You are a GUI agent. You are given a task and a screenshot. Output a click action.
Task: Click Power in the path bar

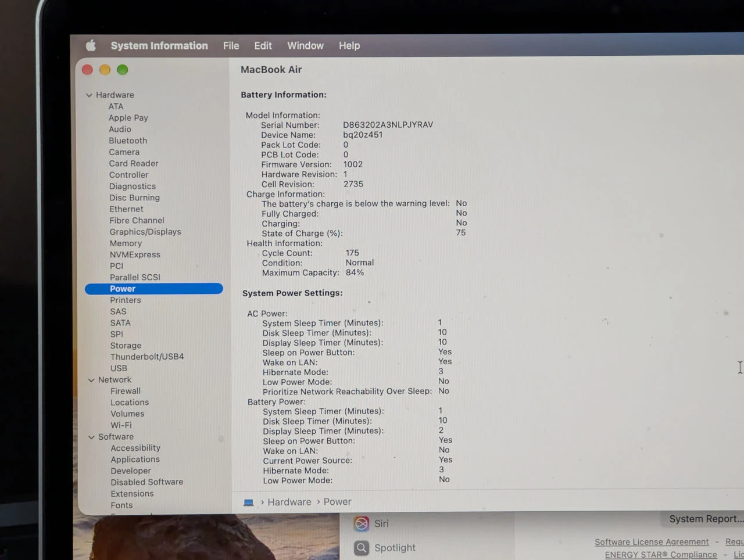pos(338,502)
